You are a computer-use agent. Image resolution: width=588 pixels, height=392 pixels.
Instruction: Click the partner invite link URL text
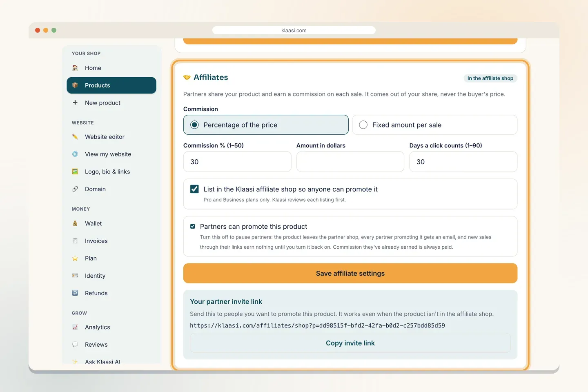click(317, 325)
